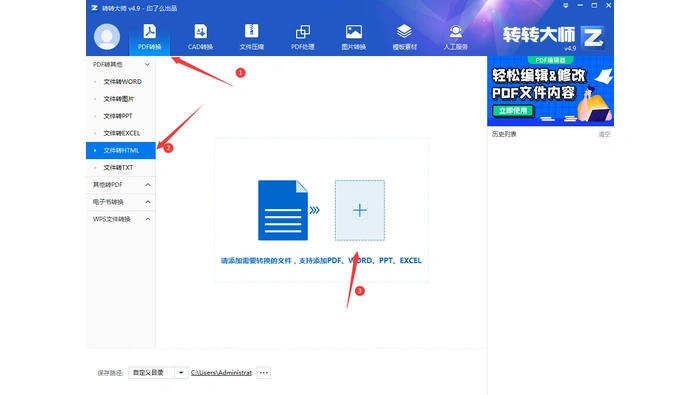
Task: Open the C:\Users\Administrat path link
Action: (x=221, y=373)
